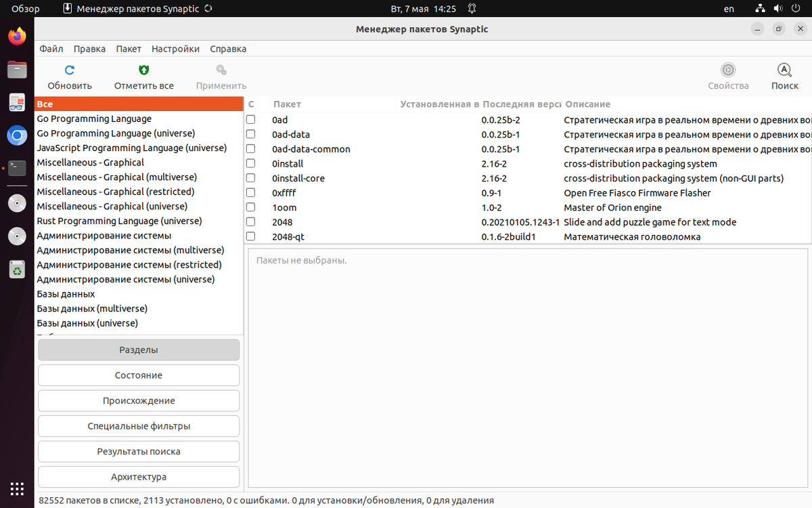Open the Файл menu
The height and width of the screenshot is (508, 812).
51,49
